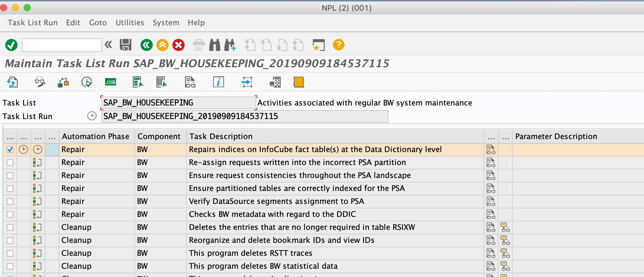Click the clock-checkmark scheduling icon
The height and width of the screenshot is (277, 644).
tap(87, 82)
